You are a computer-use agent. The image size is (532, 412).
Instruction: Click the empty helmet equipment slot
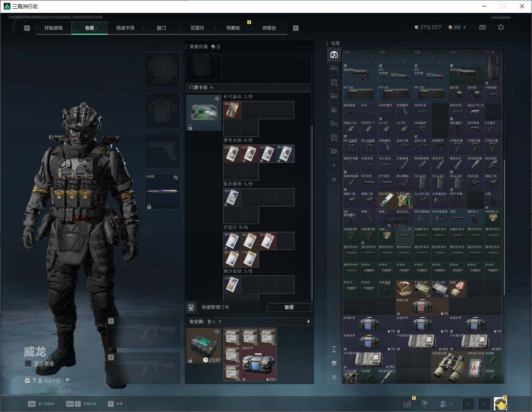(x=163, y=69)
